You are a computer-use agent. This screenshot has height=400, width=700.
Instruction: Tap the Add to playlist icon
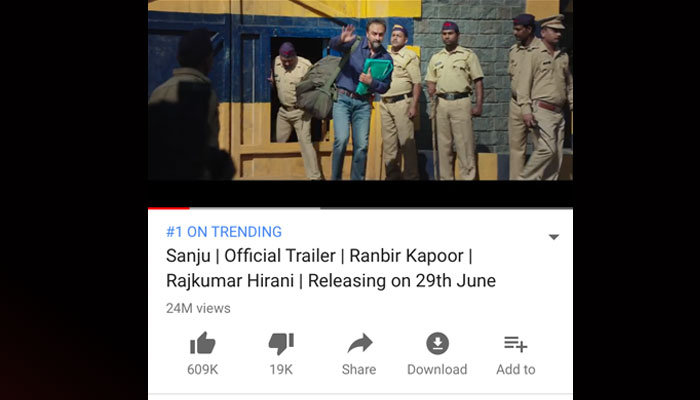(x=516, y=344)
